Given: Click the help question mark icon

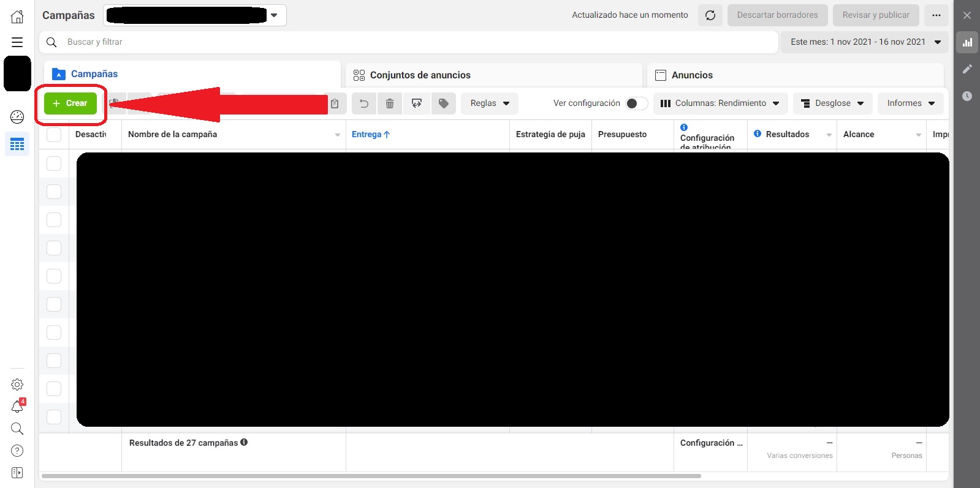Looking at the screenshot, I should tap(17, 451).
